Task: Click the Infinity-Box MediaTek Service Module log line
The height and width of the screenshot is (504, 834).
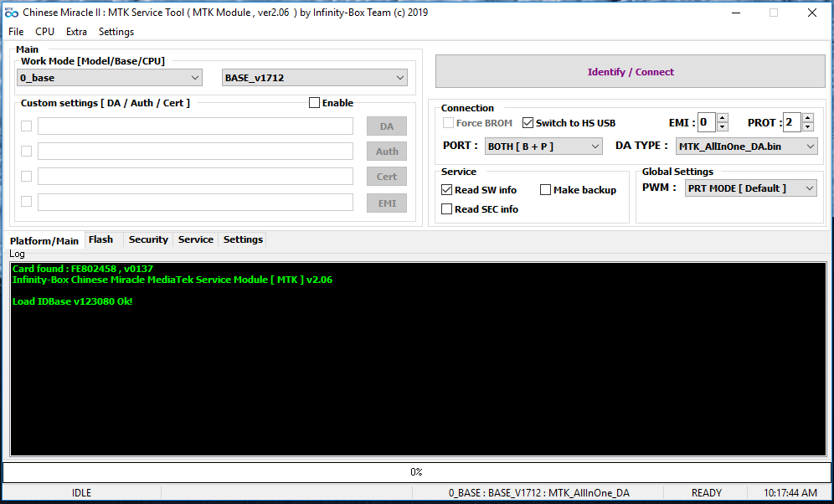Action: coord(172,280)
